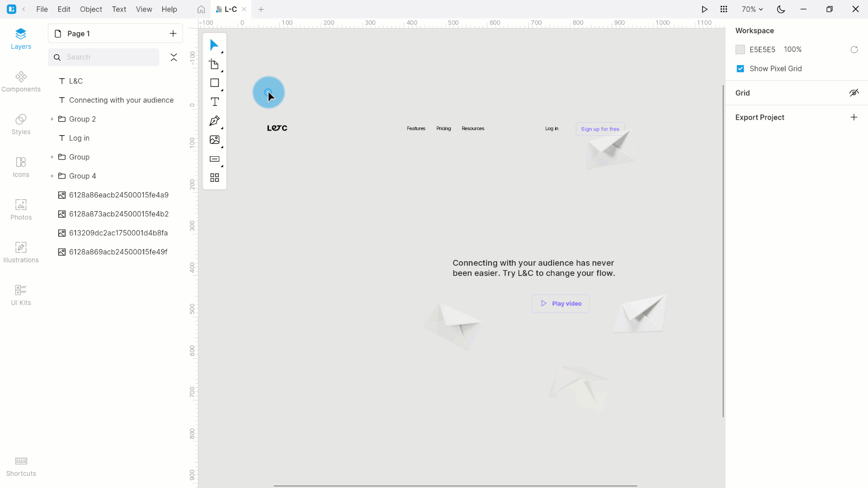Open the Object menu
This screenshot has width=868, height=488.
[x=91, y=9]
